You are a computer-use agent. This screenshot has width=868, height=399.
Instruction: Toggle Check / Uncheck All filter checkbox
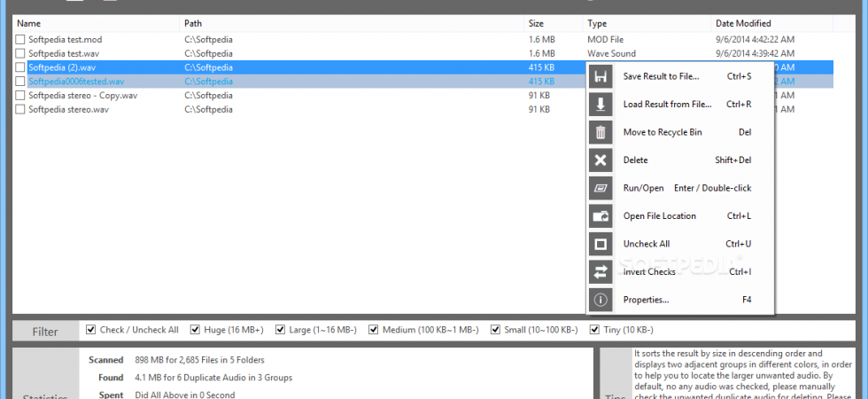tap(90, 330)
